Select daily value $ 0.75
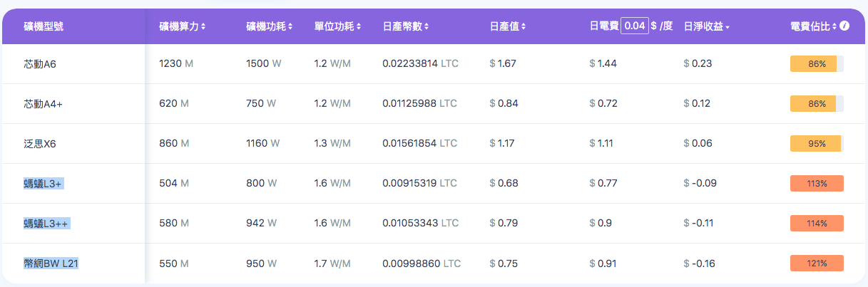This screenshot has height=287, width=868. click(504, 263)
